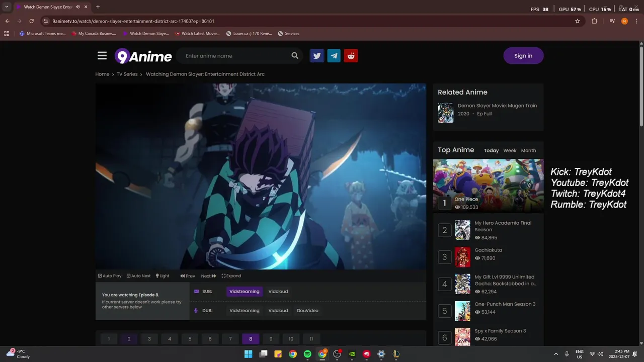Open a new browser tab
This screenshot has height=362, width=644.
point(98,7)
